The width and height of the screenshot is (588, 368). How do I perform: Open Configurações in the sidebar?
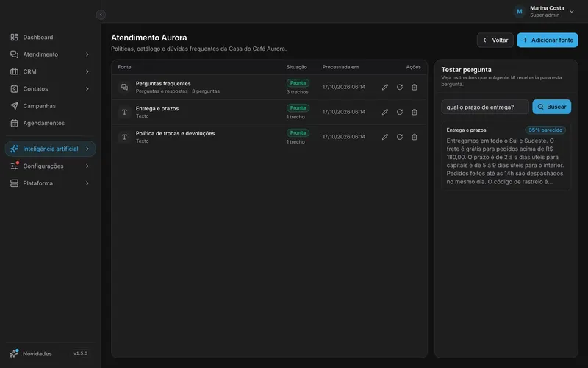point(51,166)
